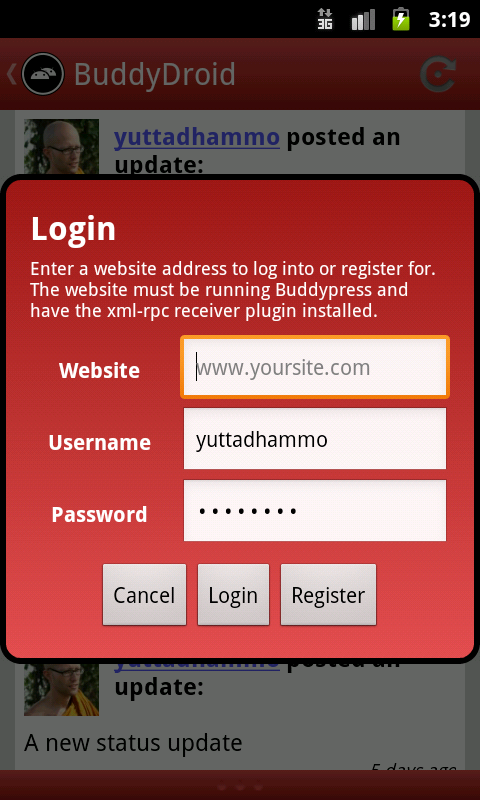
Task: Tap the 3:19 clock in status bar
Action: [x=449, y=20]
